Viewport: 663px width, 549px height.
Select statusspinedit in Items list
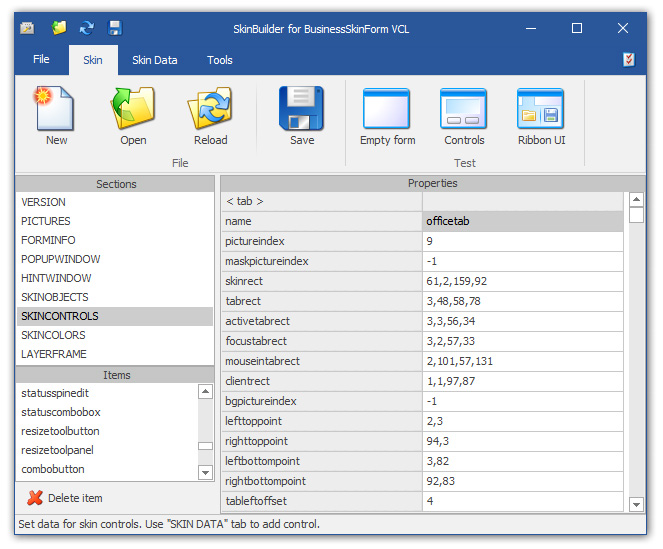coord(107,393)
